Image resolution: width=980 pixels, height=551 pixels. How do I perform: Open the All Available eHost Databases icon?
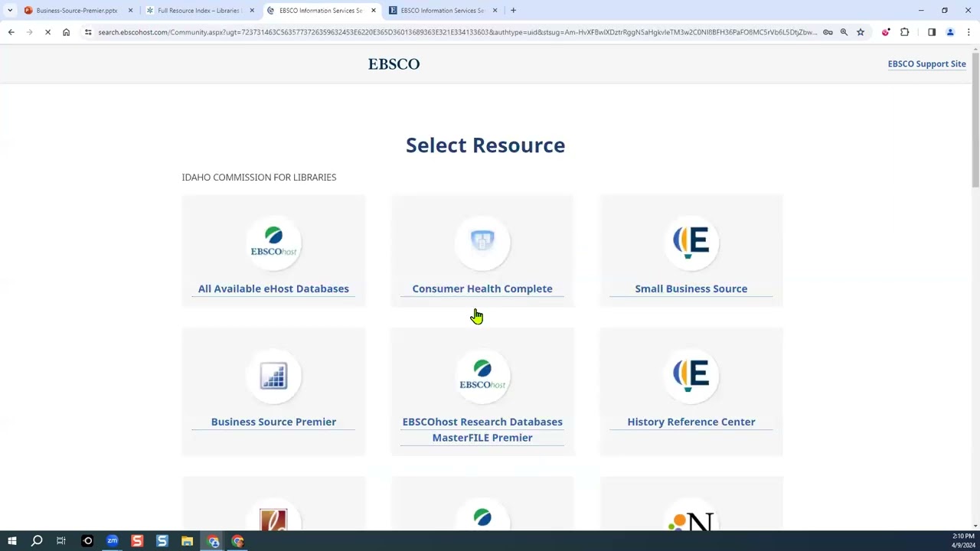[x=273, y=243]
